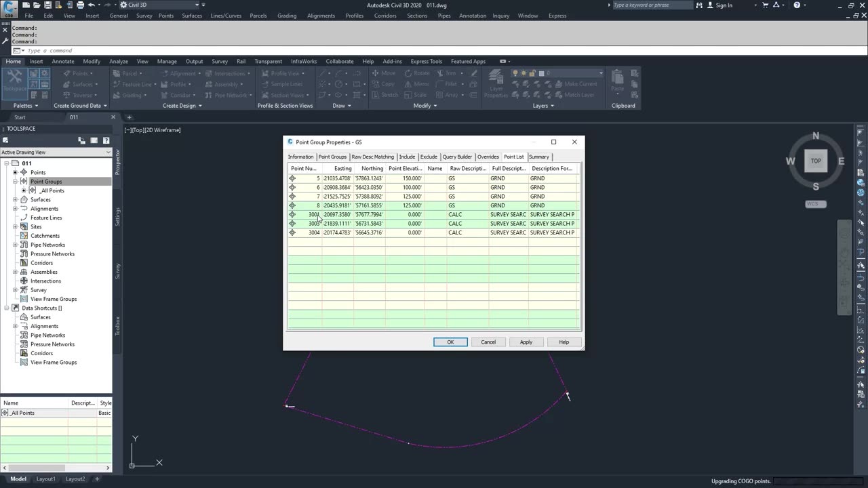Open the Surfaces menu in menu bar
Screen dimensions: 868x488
point(192,16)
